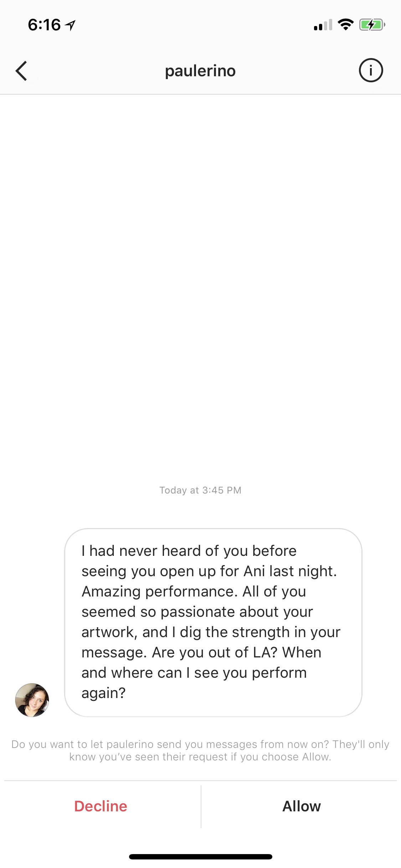
Task: Tap the sender's profile picture
Action: click(x=32, y=700)
